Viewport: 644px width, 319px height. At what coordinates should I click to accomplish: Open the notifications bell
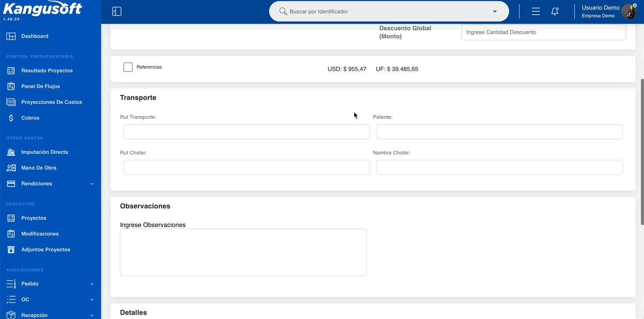pyautogui.click(x=555, y=11)
